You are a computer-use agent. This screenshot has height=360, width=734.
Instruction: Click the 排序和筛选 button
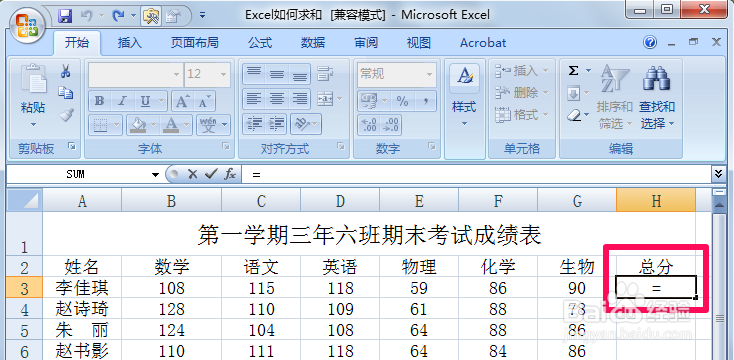tap(615, 96)
